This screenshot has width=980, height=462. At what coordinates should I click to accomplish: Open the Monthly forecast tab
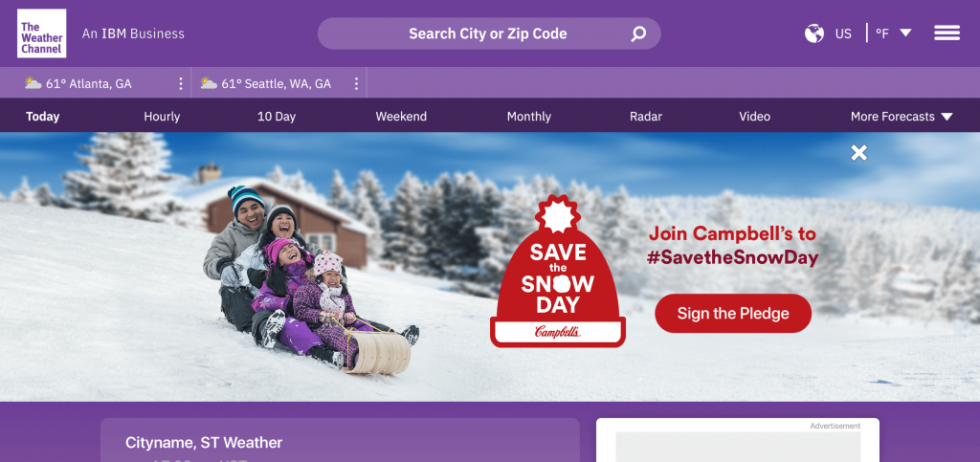(528, 117)
